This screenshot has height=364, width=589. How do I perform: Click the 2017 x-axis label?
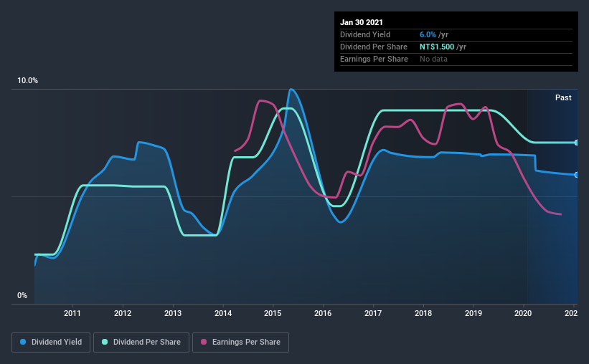coord(373,313)
